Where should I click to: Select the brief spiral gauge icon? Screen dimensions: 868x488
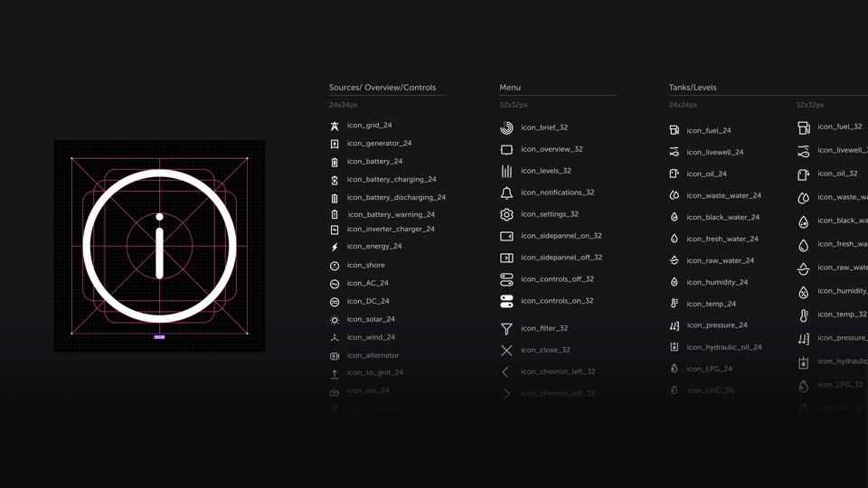(506, 127)
